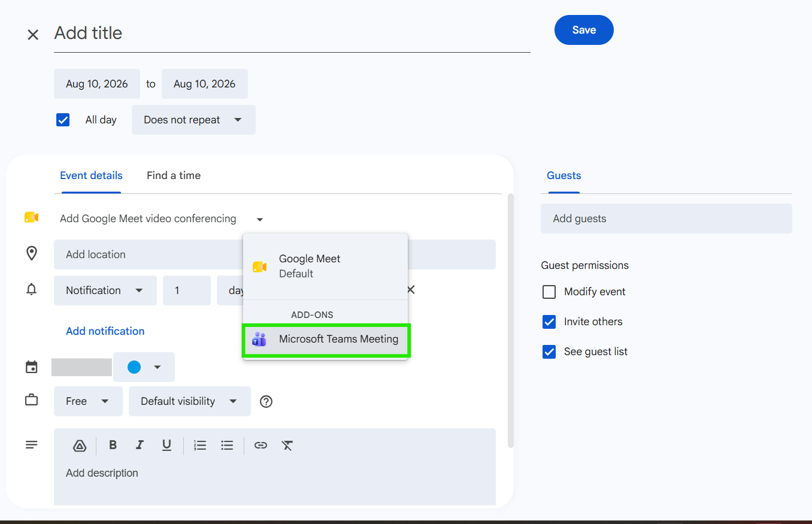Image resolution: width=812 pixels, height=524 pixels.
Task: Open the visibility help question mark
Action: point(266,401)
